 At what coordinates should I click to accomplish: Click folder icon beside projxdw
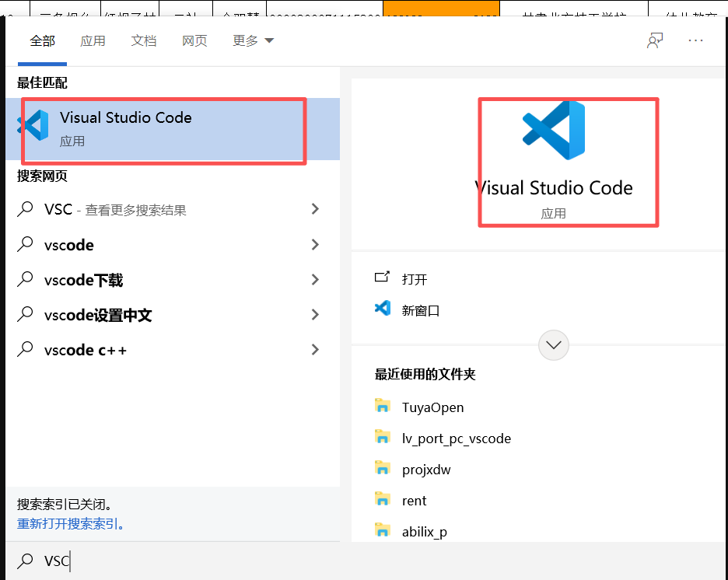tap(382, 468)
